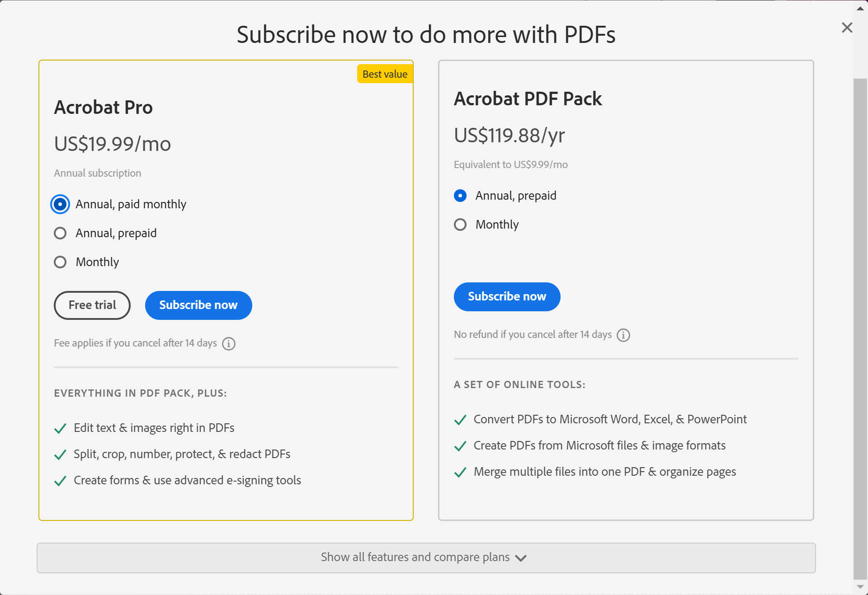Click checkmark beside 'Split, crop, number, protect, & redact PDFs'
The image size is (868, 595).
click(60, 454)
